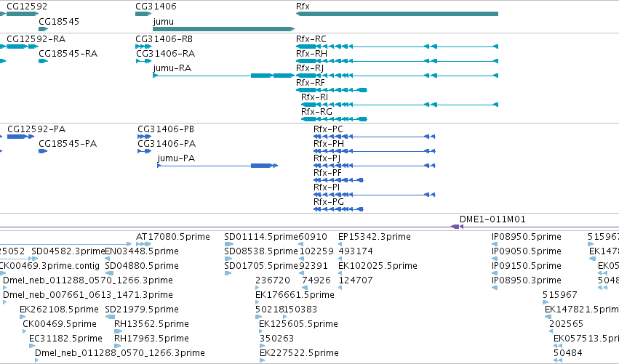Screen dimensions: 619x364
Task: Click transcript label CG12592-RA
Action: point(36,39)
